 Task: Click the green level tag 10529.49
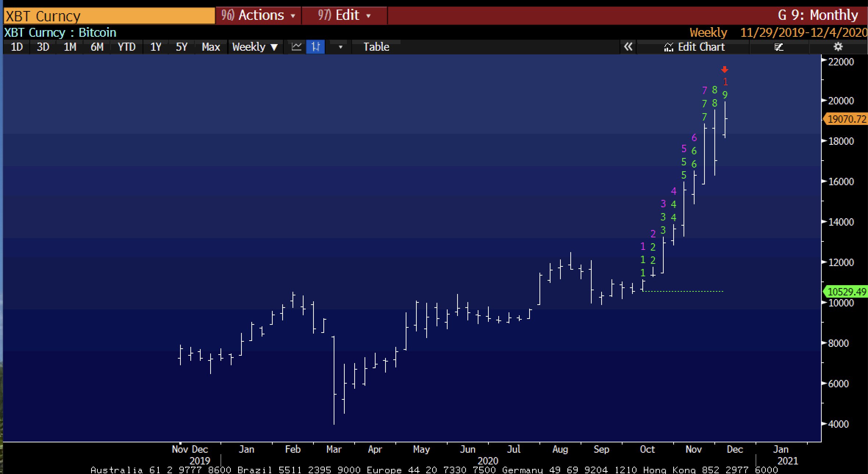pyautogui.click(x=846, y=292)
